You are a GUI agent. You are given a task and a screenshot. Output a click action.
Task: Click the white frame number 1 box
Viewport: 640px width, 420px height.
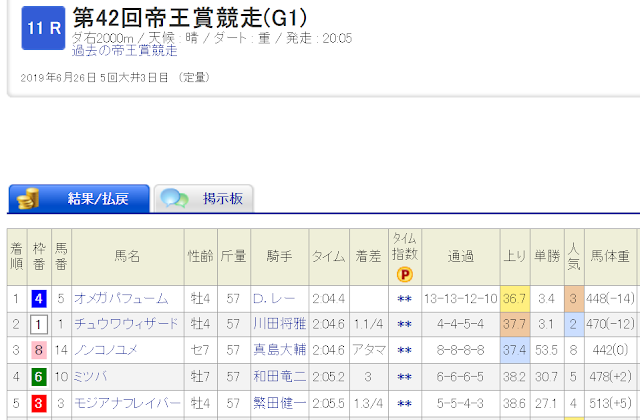click(39, 324)
